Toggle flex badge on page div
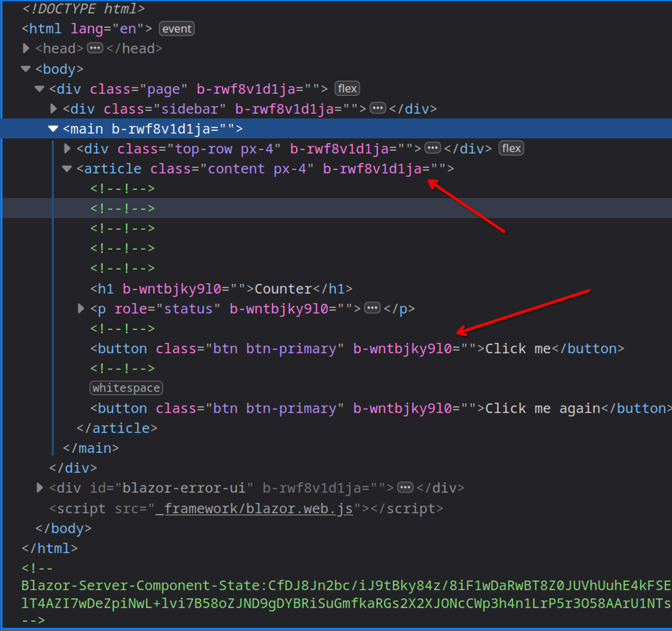 tap(347, 89)
